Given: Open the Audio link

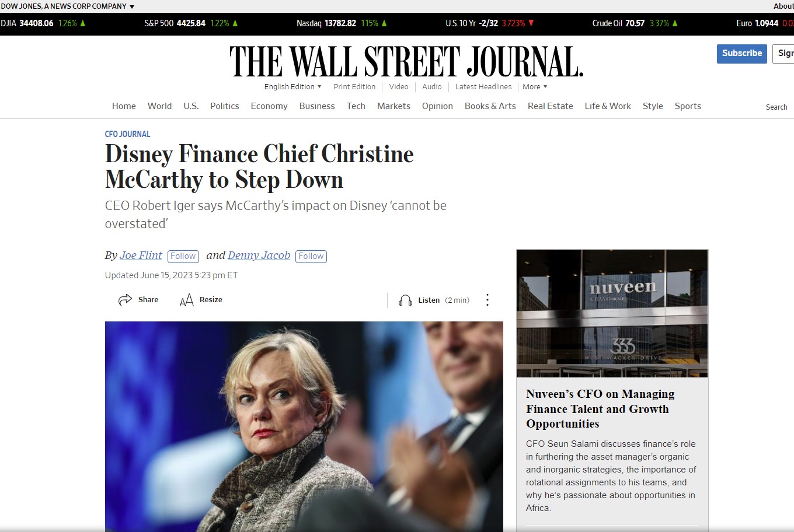Looking at the screenshot, I should 432,87.
